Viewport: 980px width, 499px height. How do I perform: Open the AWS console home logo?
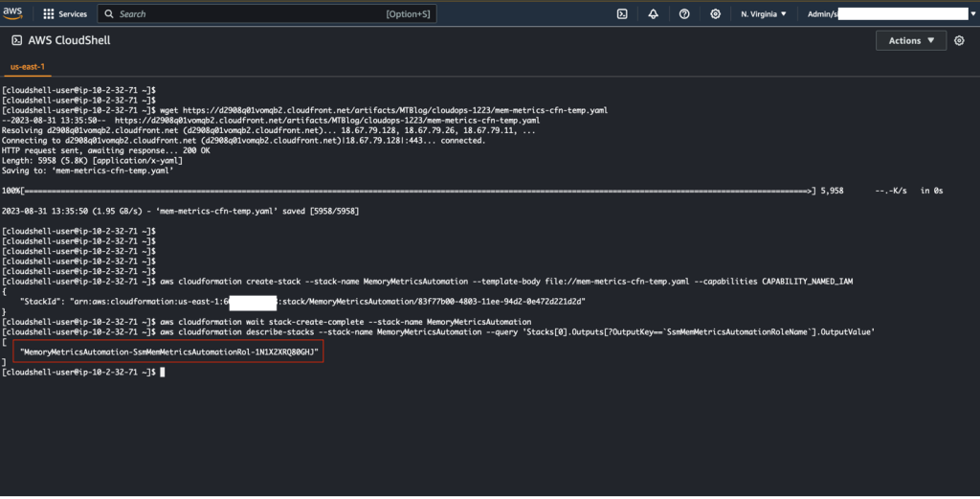12,13
